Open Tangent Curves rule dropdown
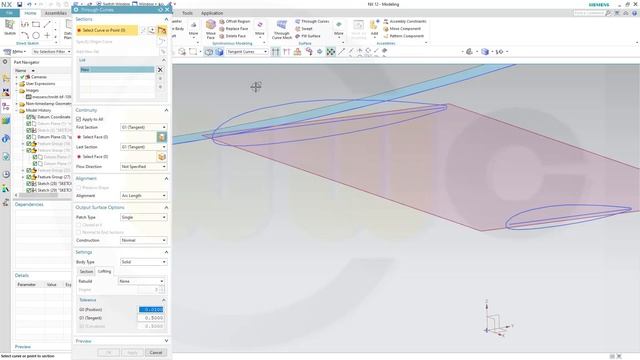This screenshot has width=640, height=360. click(247, 52)
